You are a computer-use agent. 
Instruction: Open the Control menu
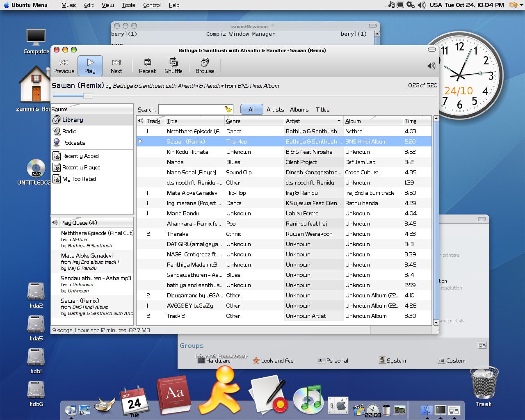click(152, 5)
